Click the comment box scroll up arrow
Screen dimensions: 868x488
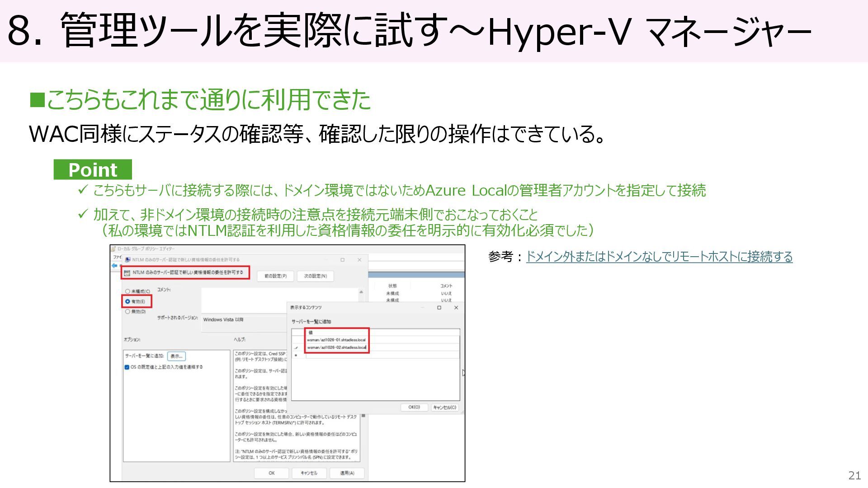361,292
